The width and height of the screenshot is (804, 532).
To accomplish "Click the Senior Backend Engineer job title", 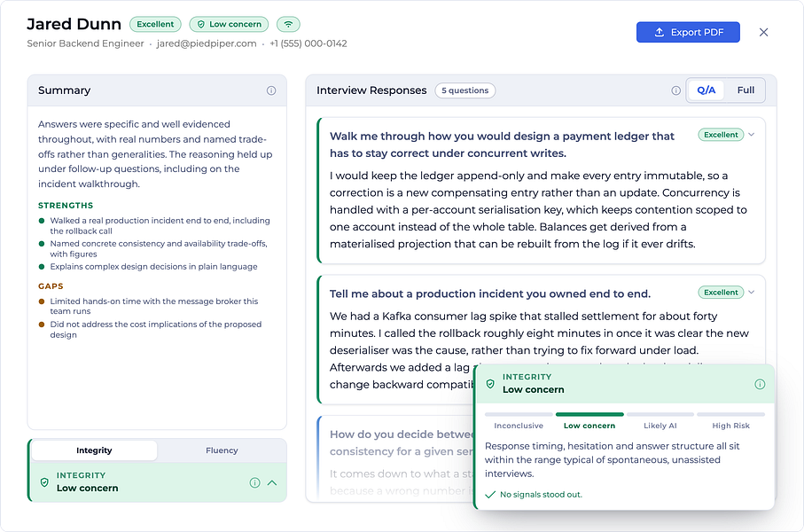I will (85, 43).
